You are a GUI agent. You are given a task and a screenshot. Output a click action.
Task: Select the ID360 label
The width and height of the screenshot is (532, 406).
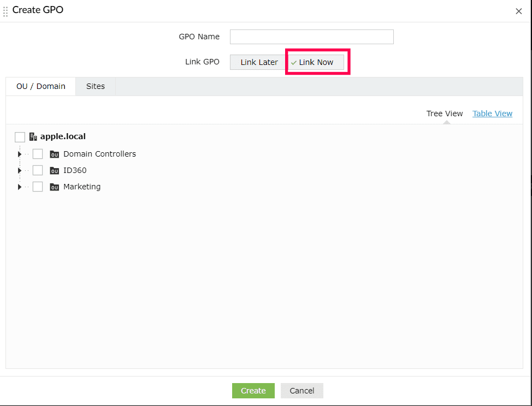click(x=75, y=170)
